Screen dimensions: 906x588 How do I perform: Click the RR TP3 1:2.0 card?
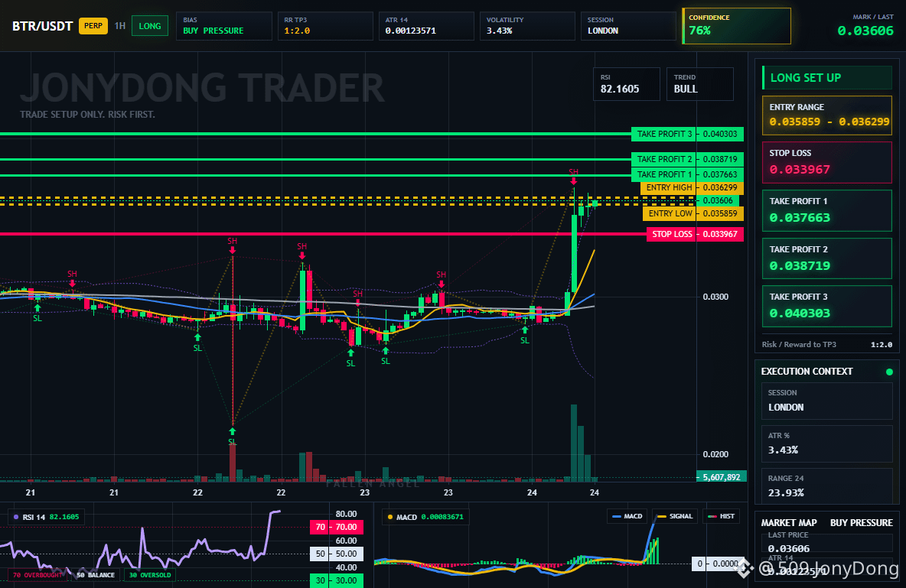(324, 26)
